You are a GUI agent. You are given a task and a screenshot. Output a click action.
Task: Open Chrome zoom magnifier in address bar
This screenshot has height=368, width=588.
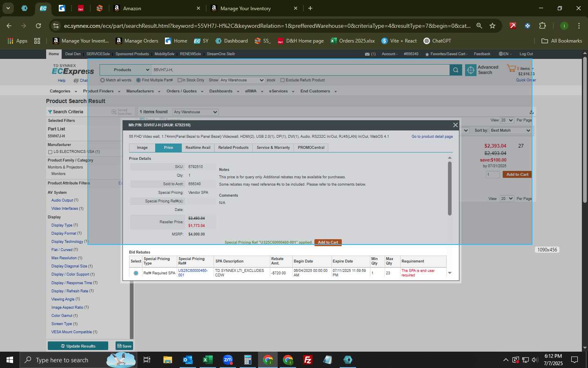pos(479,26)
